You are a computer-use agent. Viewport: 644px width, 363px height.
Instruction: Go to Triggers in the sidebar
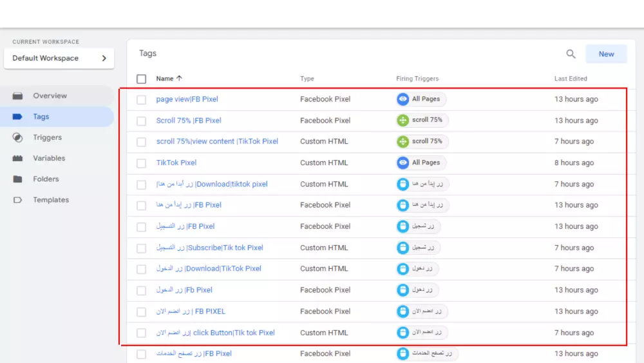pos(48,137)
